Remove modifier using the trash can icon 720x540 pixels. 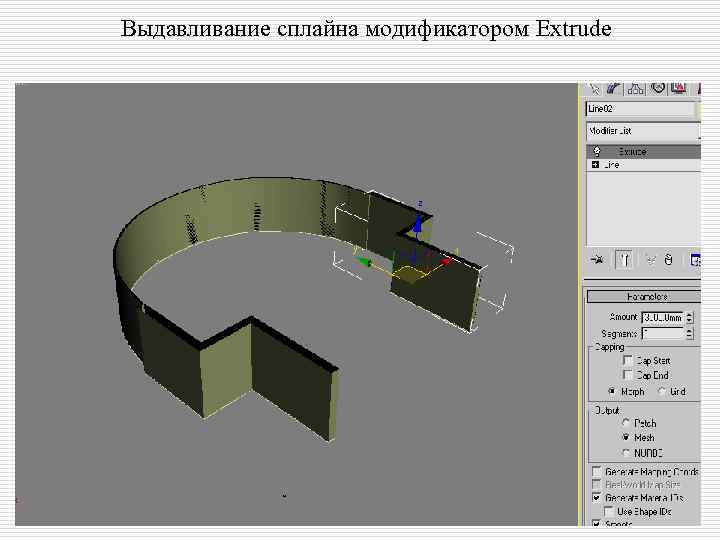coord(669,260)
